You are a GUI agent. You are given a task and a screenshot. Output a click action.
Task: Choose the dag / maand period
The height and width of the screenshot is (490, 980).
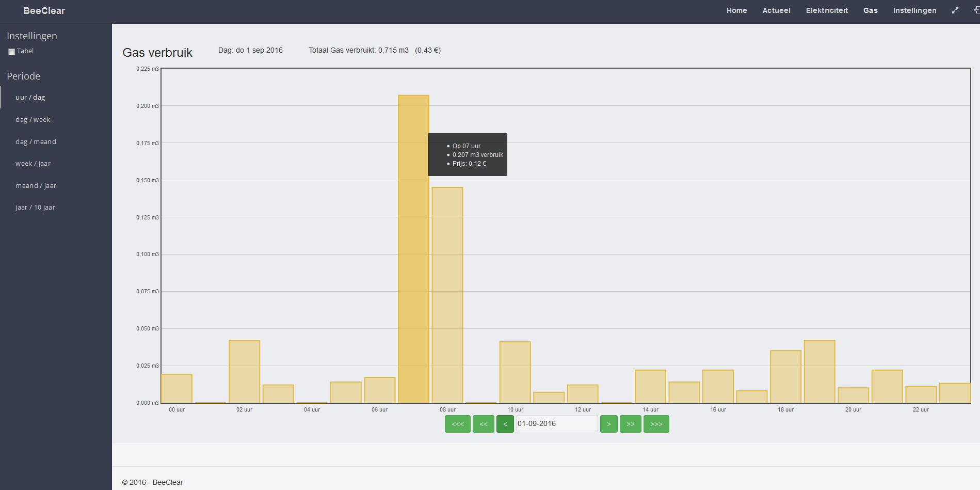pos(36,142)
